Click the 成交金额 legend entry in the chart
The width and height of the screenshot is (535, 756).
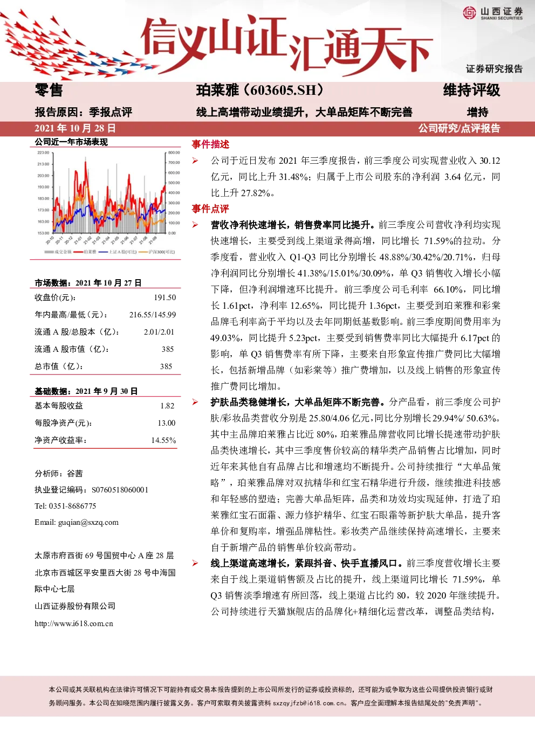coord(58,252)
